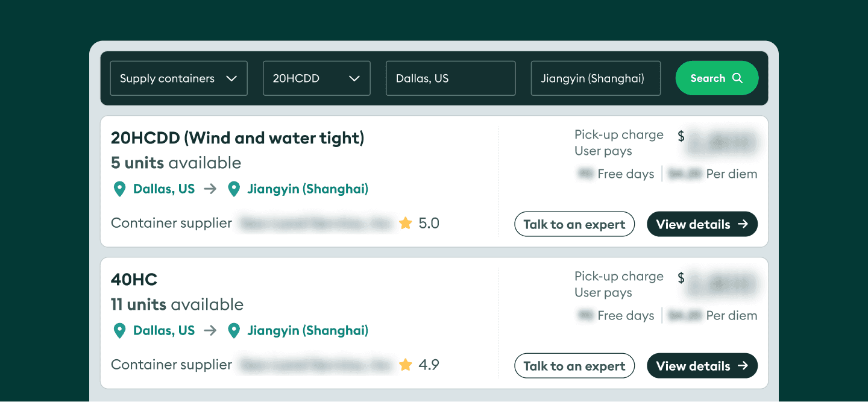Image resolution: width=868 pixels, height=402 pixels.
Task: Open the Supply containers dropdown
Action: pos(178,78)
